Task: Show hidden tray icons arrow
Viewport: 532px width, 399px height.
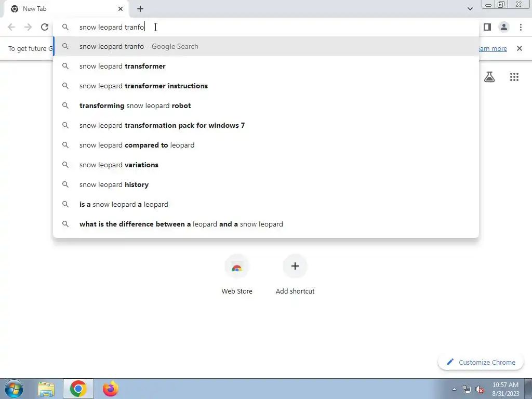Action: [454, 389]
